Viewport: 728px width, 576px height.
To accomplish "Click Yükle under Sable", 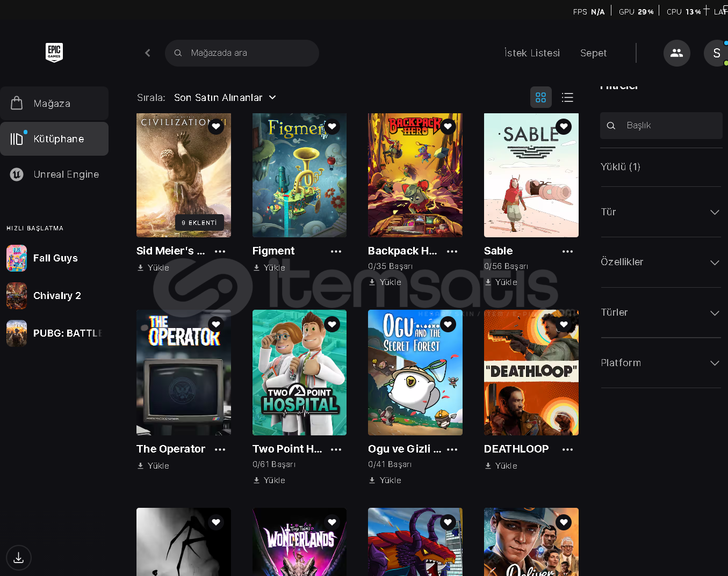I will pos(501,282).
